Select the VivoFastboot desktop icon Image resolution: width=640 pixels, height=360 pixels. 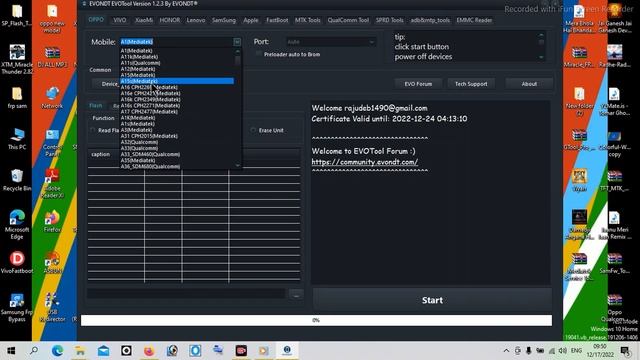[17, 262]
